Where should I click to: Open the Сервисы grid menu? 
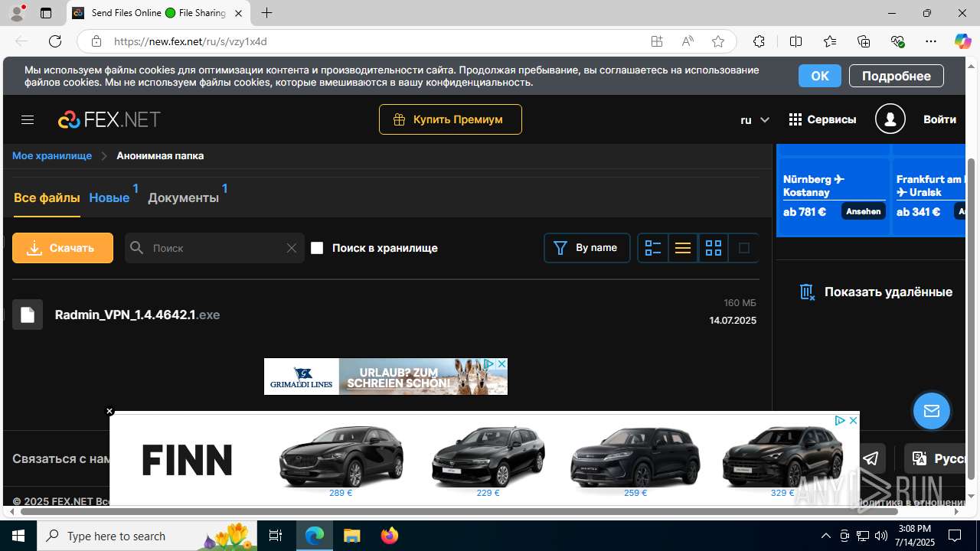(822, 119)
